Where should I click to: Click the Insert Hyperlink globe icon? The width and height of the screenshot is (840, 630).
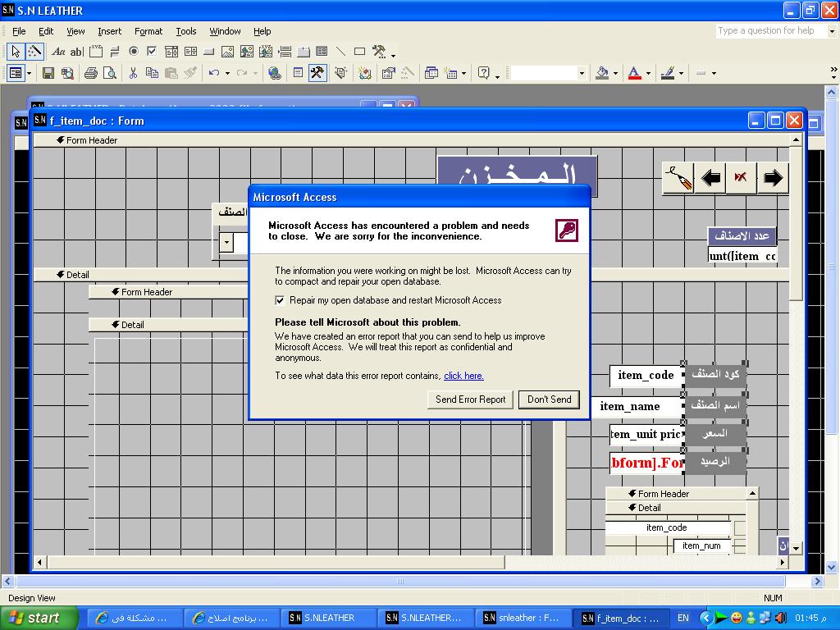(x=275, y=73)
